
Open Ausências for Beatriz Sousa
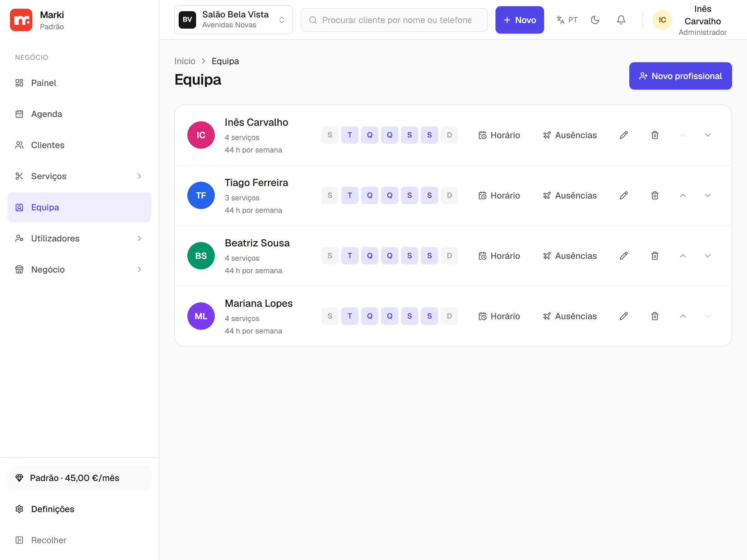[569, 256]
